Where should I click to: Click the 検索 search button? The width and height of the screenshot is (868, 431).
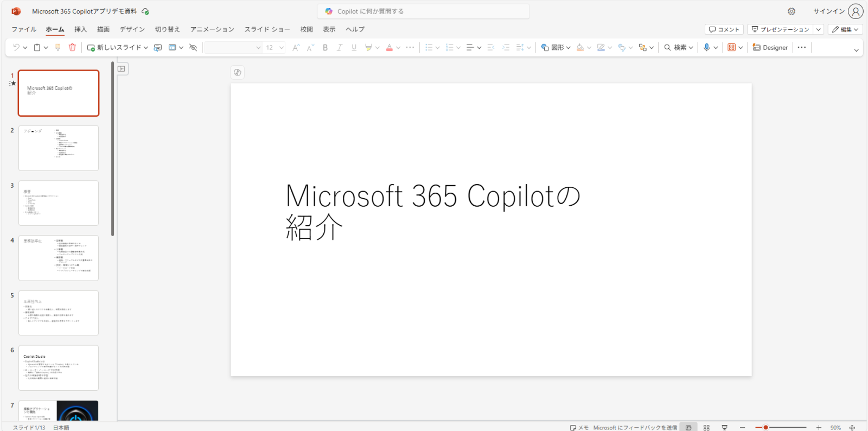[x=679, y=48]
